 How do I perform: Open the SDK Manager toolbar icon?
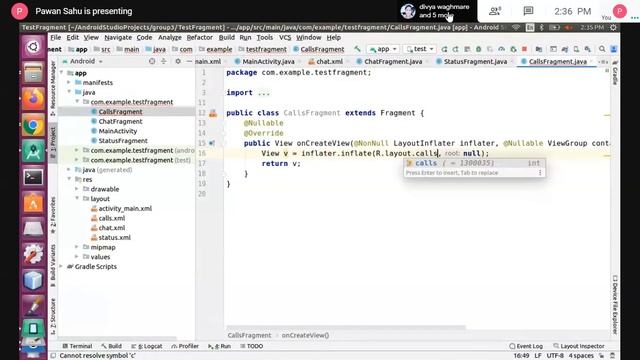pos(588,49)
